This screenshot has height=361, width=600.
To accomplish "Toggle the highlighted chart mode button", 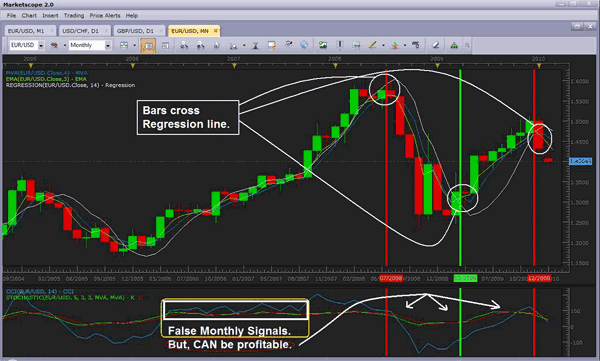I will coord(148,45).
